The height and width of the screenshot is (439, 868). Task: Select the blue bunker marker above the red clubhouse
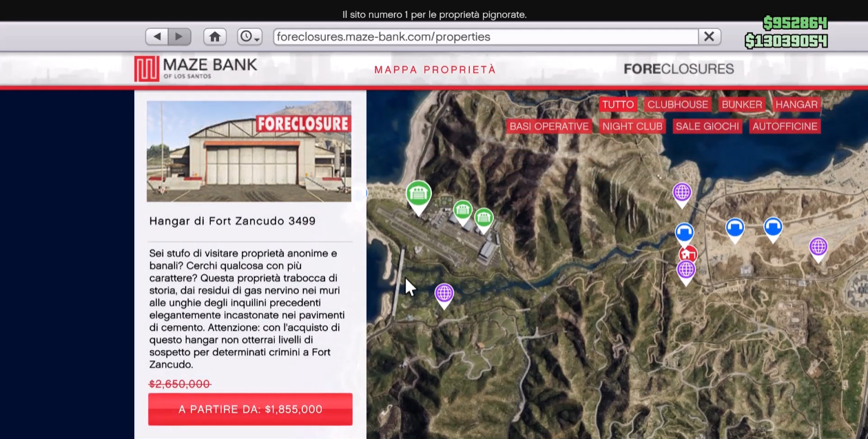tap(684, 232)
